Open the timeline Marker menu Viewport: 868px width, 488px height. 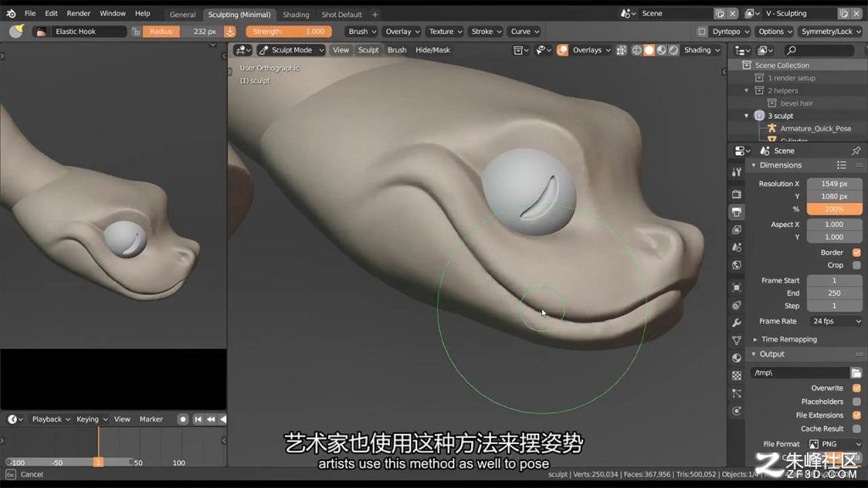(x=151, y=419)
